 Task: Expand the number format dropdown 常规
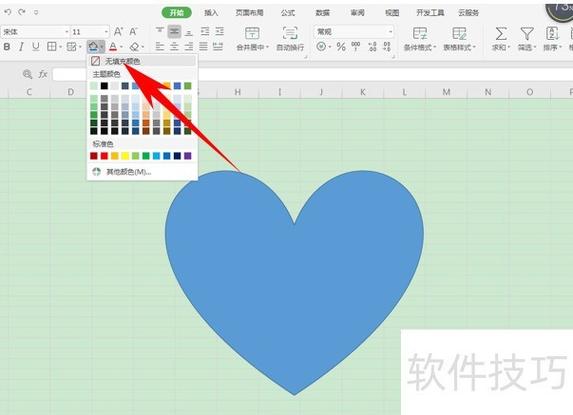tap(390, 32)
